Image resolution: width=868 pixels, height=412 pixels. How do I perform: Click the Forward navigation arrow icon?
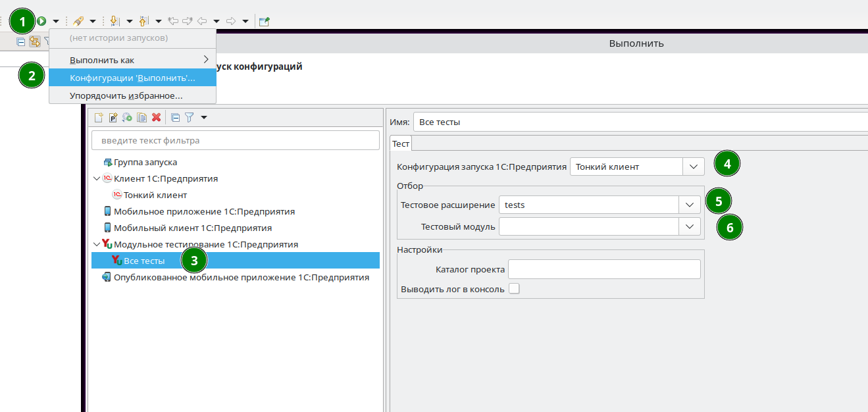tap(231, 21)
